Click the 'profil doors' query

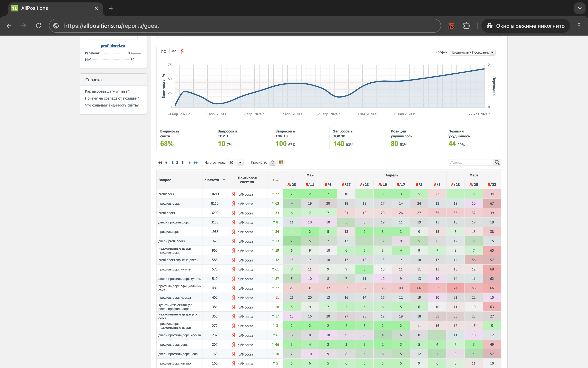[x=167, y=213]
